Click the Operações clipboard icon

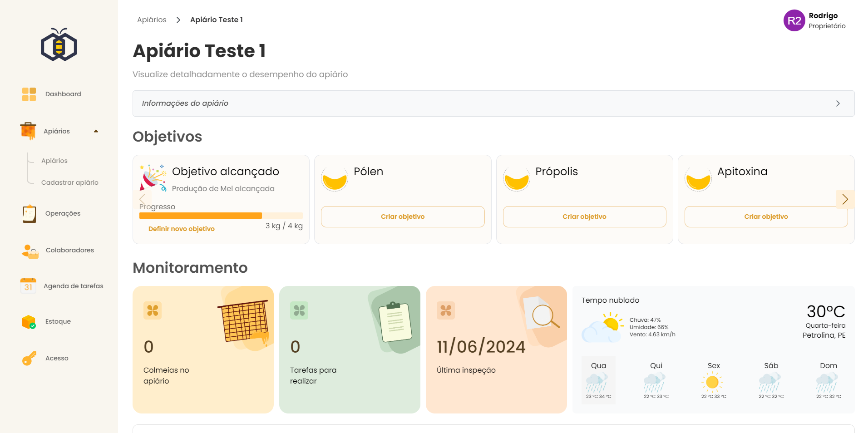point(29,214)
